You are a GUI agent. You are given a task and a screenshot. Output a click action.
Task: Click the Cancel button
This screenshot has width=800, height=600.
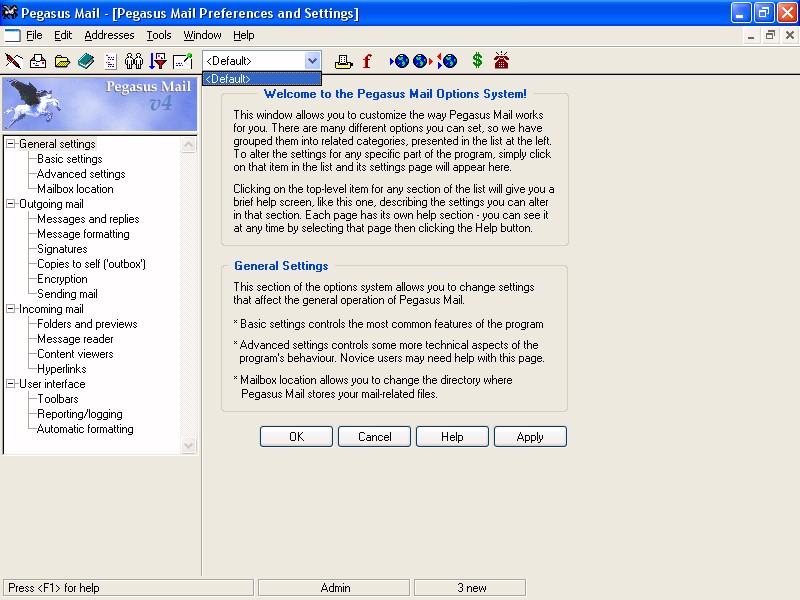(x=374, y=437)
